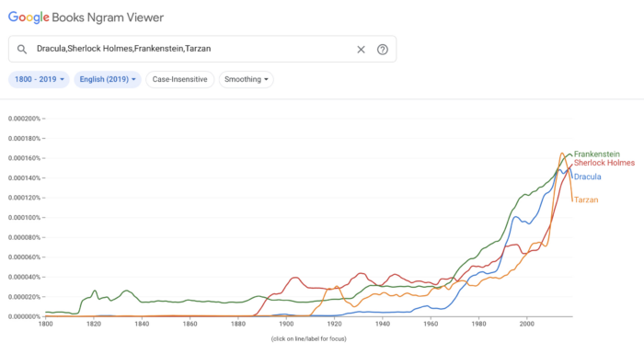
Task: Click the 1960 label on the year axis
Action: coord(431,324)
